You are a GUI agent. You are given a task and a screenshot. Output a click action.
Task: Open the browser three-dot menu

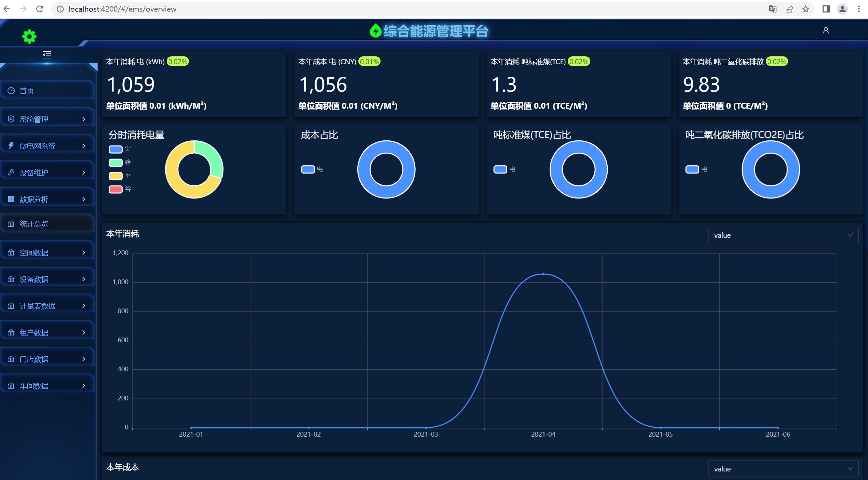point(859,9)
